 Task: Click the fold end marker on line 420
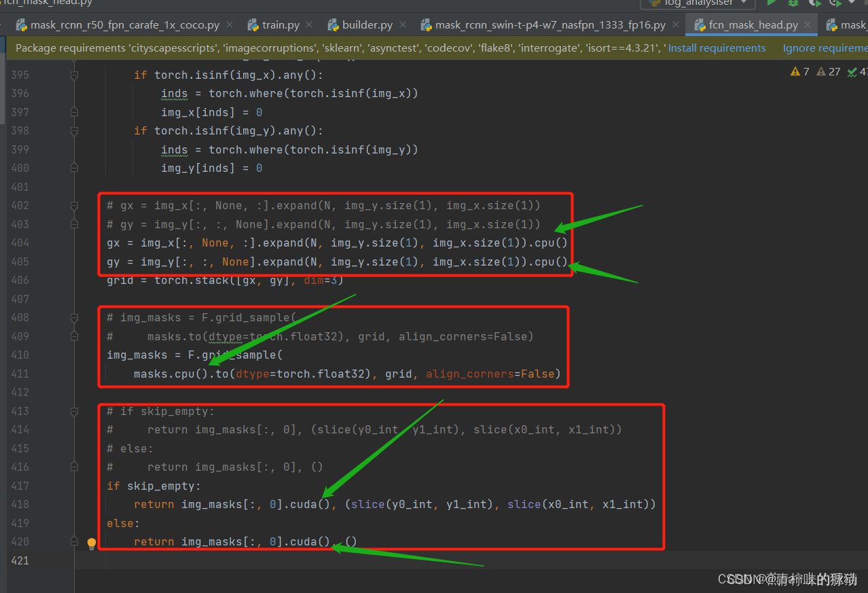[75, 541]
